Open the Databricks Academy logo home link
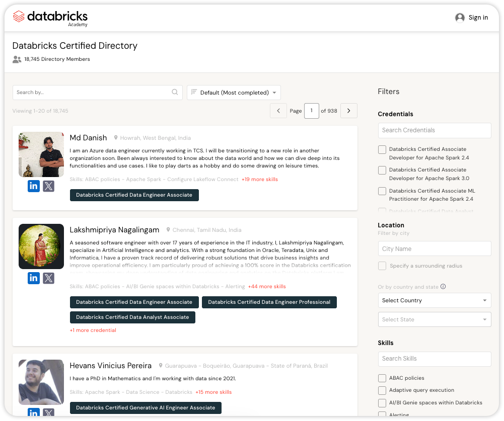 point(50,18)
